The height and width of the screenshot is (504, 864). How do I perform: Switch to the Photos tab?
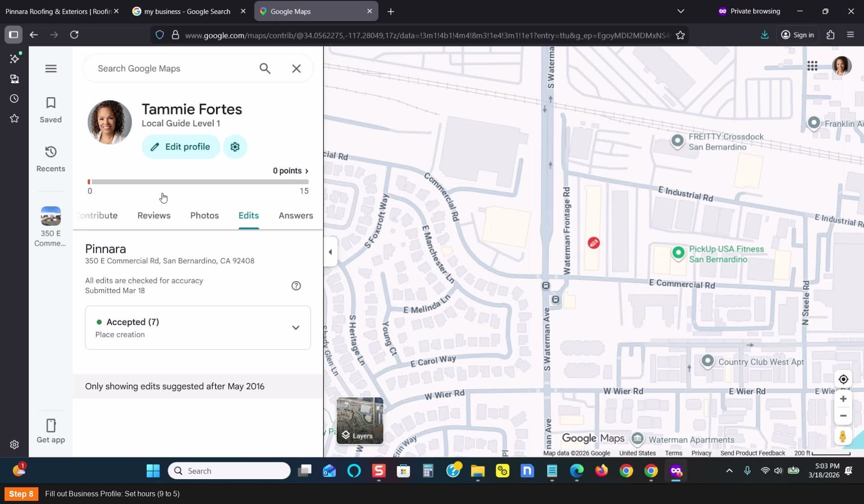click(204, 215)
